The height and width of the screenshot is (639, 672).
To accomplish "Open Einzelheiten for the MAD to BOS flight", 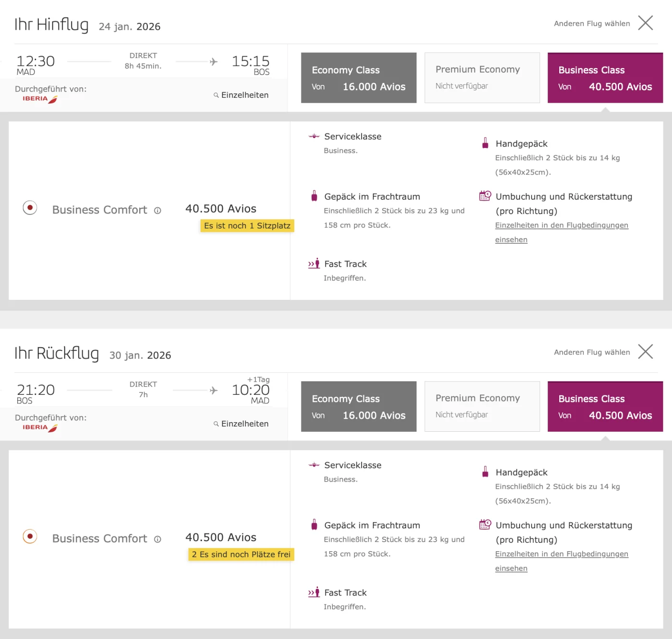I will (x=241, y=95).
